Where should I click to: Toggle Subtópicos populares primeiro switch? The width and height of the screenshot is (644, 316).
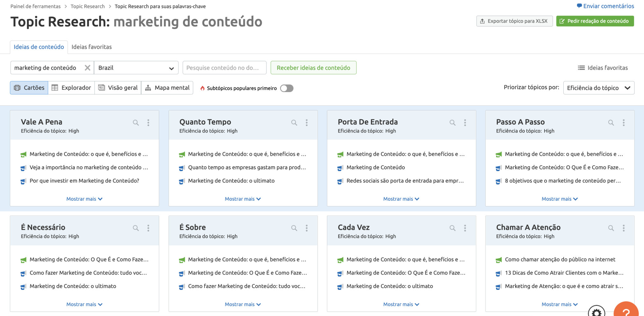tap(287, 88)
